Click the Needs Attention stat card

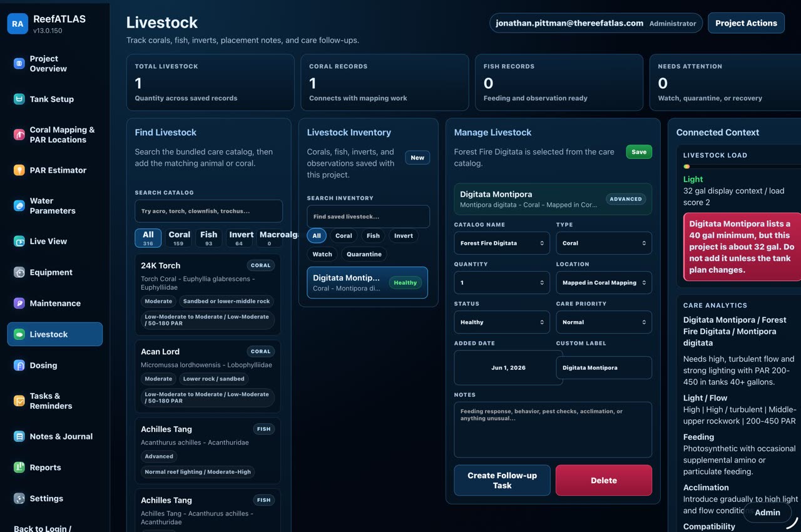725,82
